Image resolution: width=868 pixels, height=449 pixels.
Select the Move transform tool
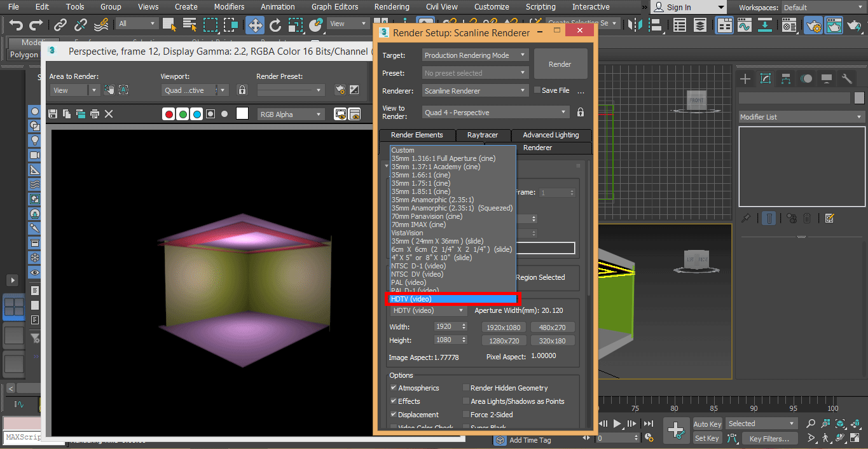coord(255,25)
